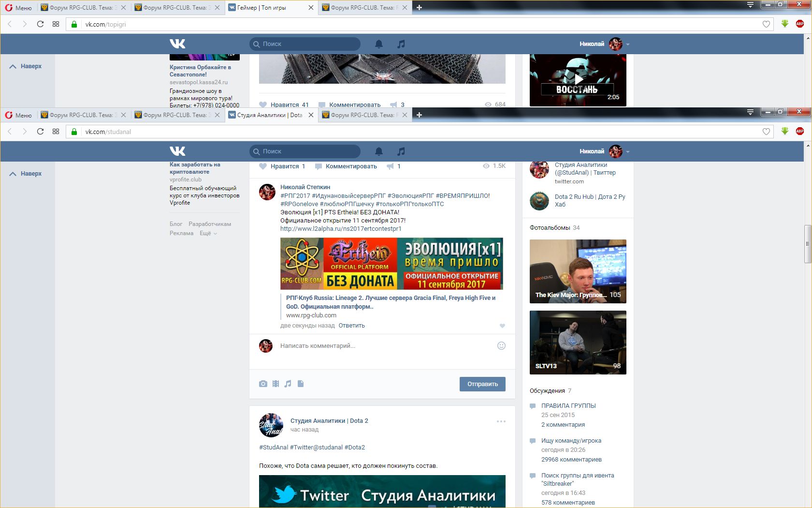Click green download arrow in lower window
The width and height of the screenshot is (812, 508).
click(x=785, y=131)
